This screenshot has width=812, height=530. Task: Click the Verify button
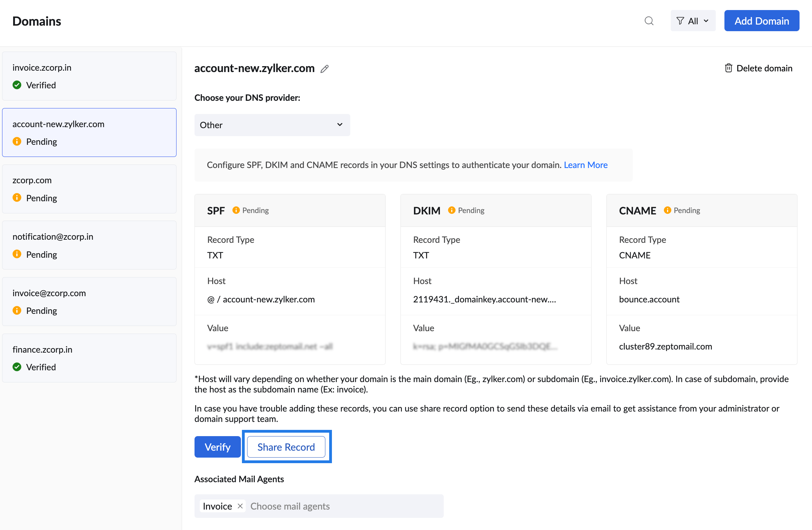[217, 447]
